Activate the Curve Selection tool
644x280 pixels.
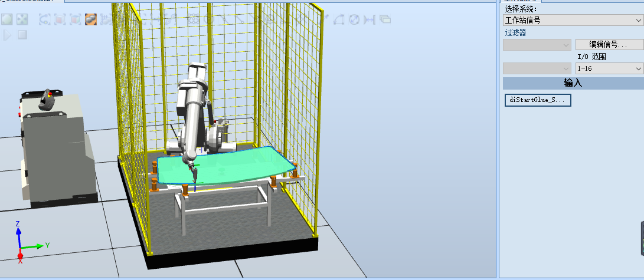45,19
